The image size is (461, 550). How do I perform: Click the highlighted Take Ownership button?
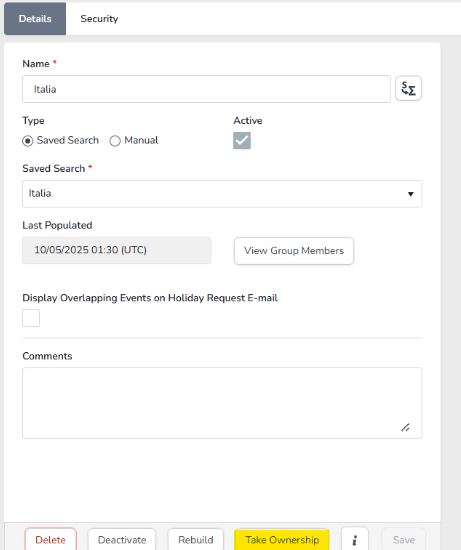[x=282, y=539]
